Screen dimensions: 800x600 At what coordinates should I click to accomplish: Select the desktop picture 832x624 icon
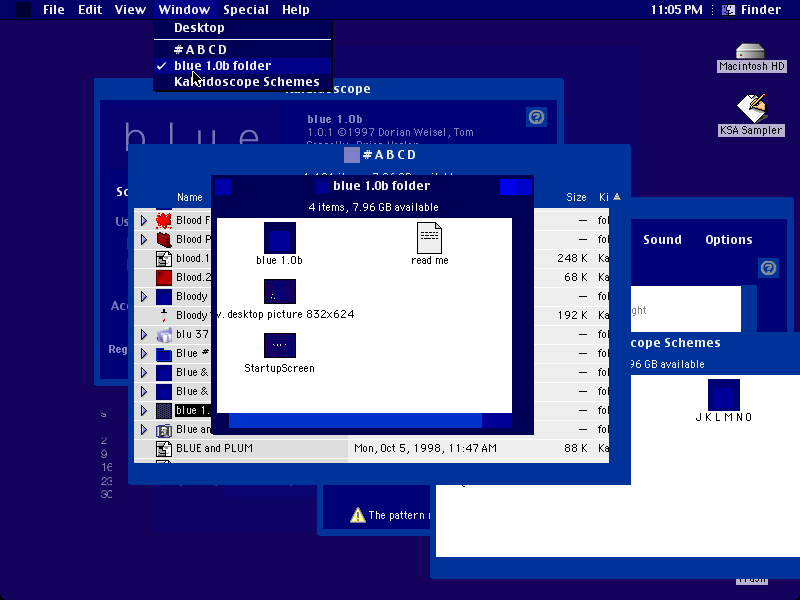(280, 291)
